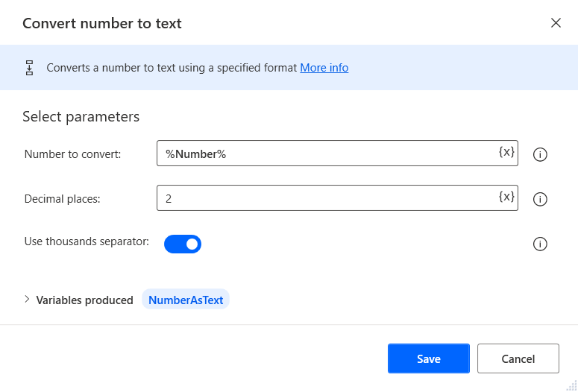Click the Use thousands separator label

coord(87,241)
